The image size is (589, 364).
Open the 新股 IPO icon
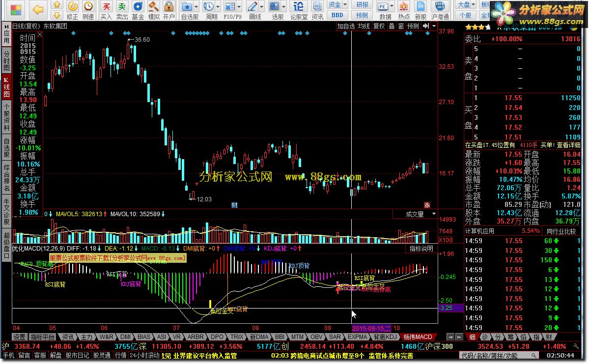pyautogui.click(x=421, y=10)
